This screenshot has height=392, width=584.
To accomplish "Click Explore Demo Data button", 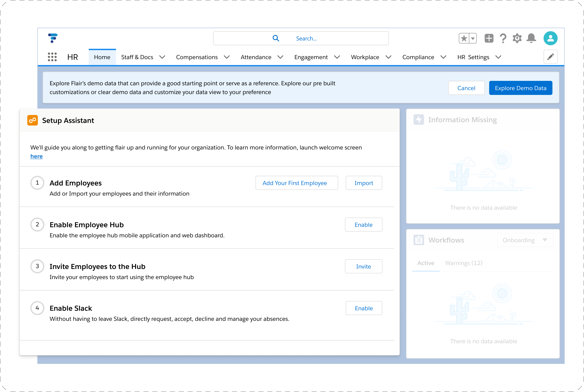I will pos(520,88).
